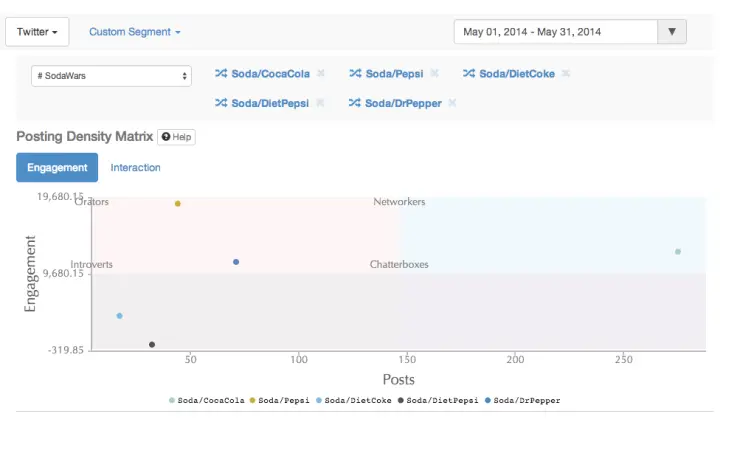Switch to the Engagement tab
The width and height of the screenshot is (740, 456).
[x=57, y=167]
